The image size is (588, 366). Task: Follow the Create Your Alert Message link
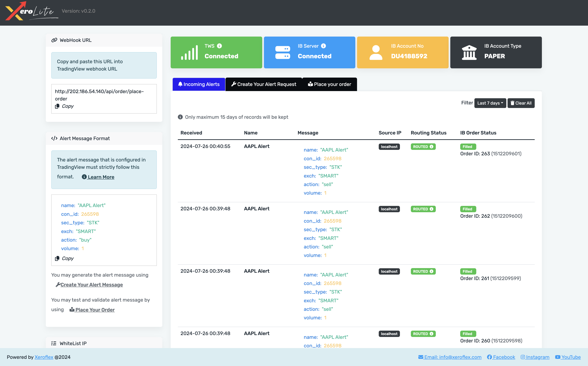coord(91,285)
